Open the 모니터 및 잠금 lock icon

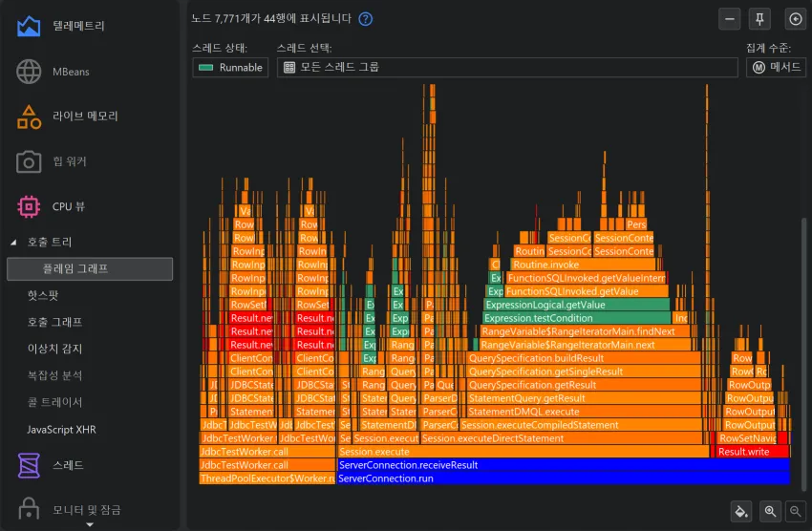(29, 509)
